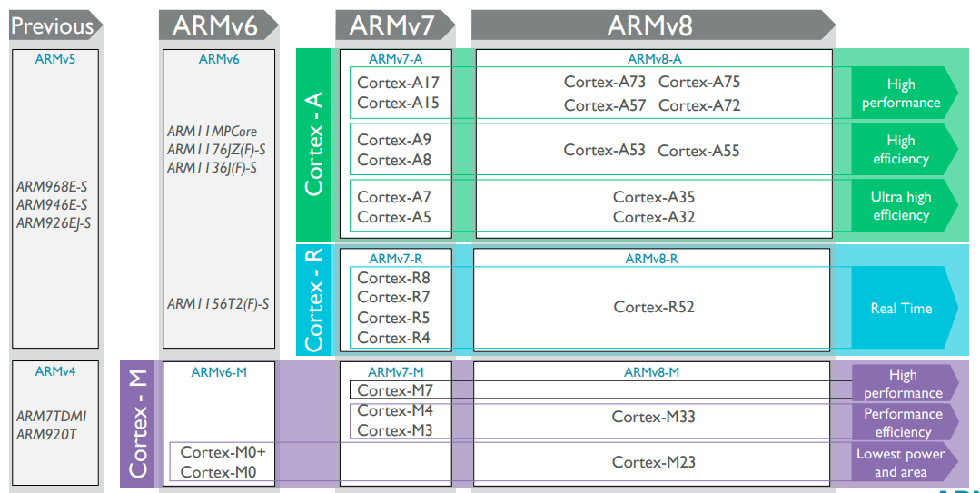Select the vertical Cortex - M band

pos(137,424)
